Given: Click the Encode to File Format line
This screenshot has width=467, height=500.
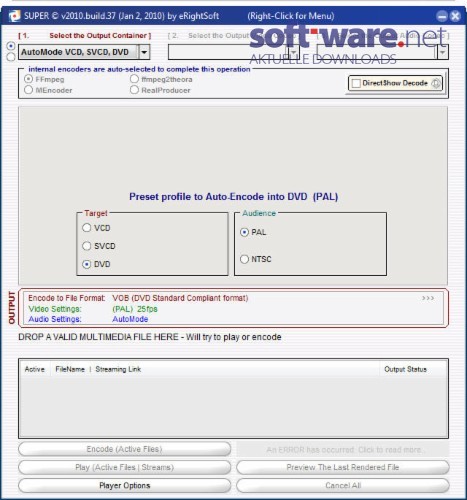Looking at the screenshot, I should point(138,298).
